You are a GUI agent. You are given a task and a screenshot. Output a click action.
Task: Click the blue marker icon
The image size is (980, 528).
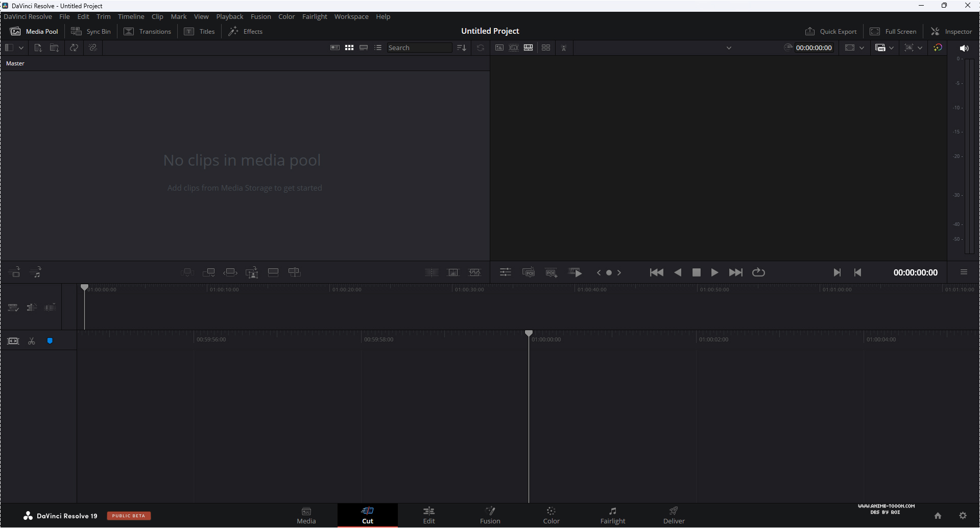(50, 341)
